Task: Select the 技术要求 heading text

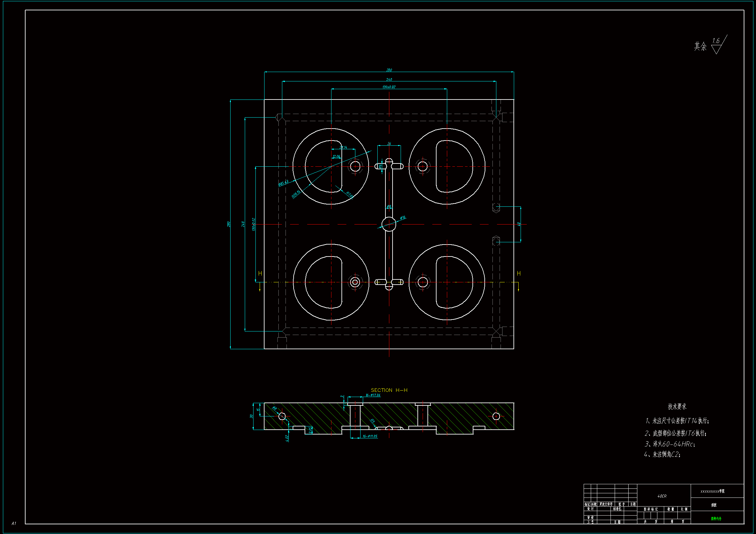Action: [677, 407]
